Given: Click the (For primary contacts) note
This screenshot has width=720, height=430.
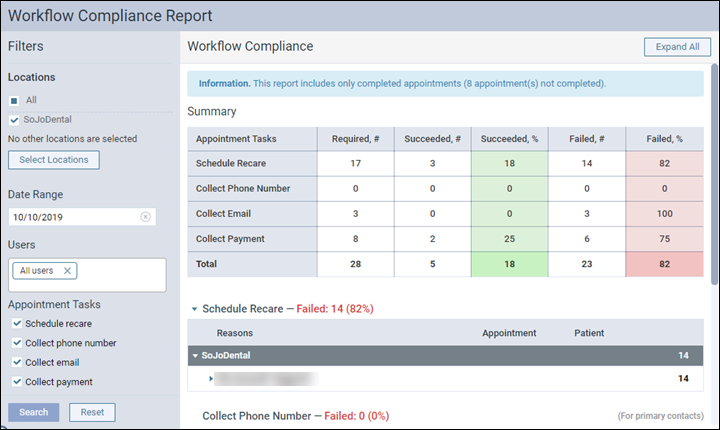Looking at the screenshot, I should 660,416.
